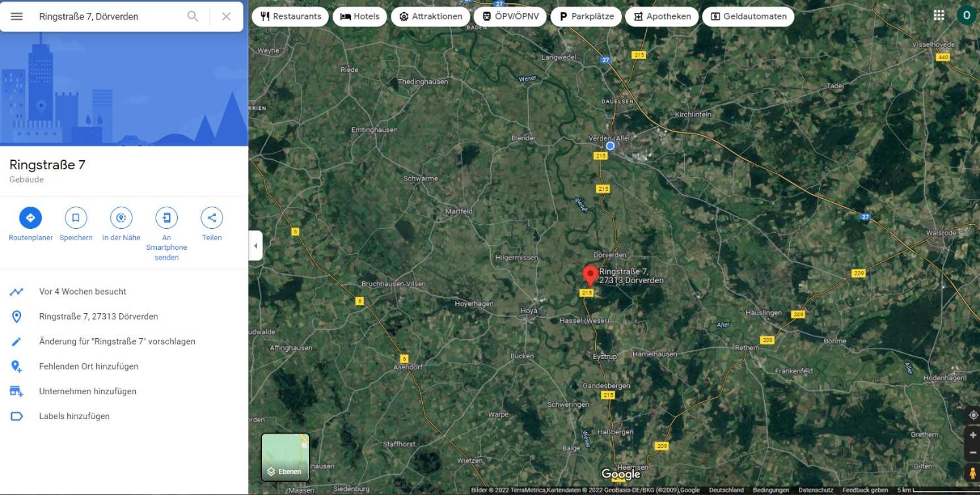Click the red location pin on map
The image size is (980, 495).
coord(590,275)
